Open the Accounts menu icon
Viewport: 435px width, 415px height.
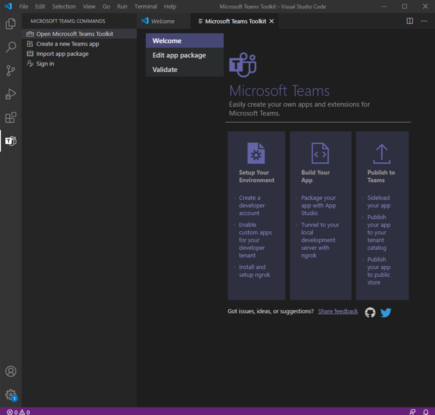click(11, 371)
